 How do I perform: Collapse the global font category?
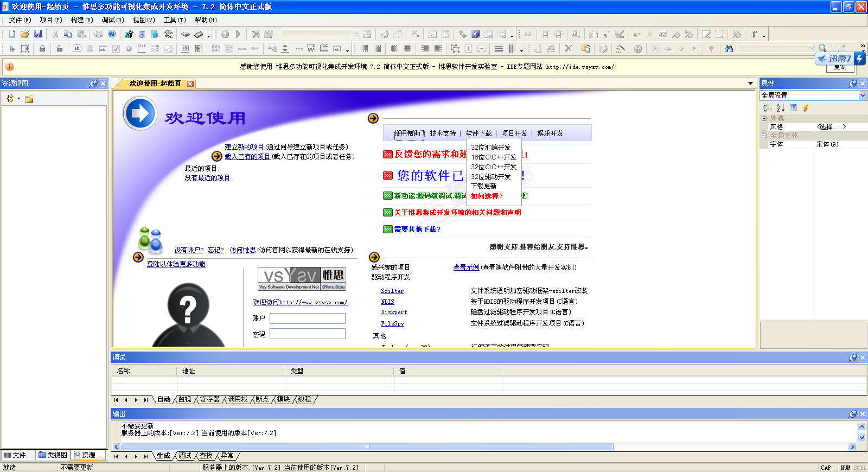pos(764,136)
